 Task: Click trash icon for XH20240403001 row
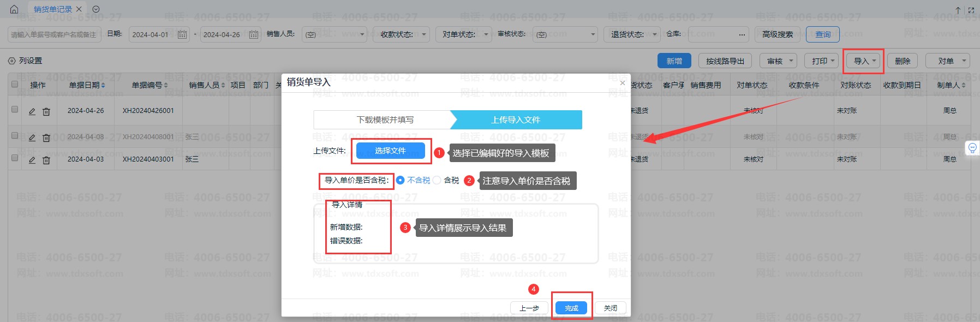point(46,160)
